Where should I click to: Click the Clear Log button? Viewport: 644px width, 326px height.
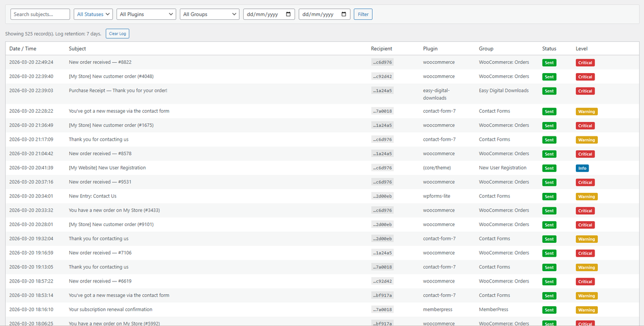117,33
